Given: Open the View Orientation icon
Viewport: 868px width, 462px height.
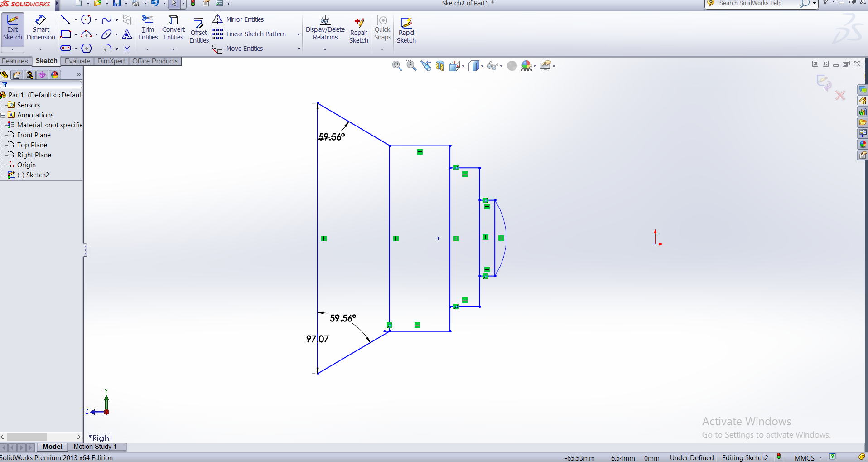Looking at the screenshot, I should coord(455,66).
